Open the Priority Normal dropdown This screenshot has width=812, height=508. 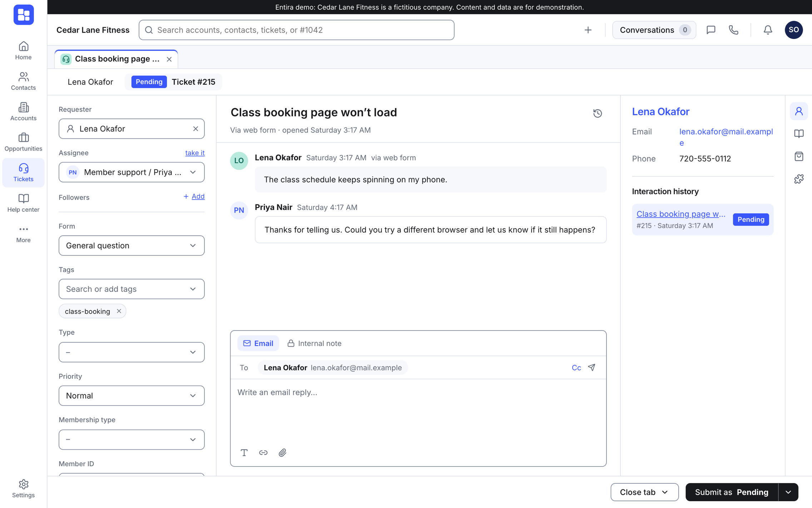(132, 396)
